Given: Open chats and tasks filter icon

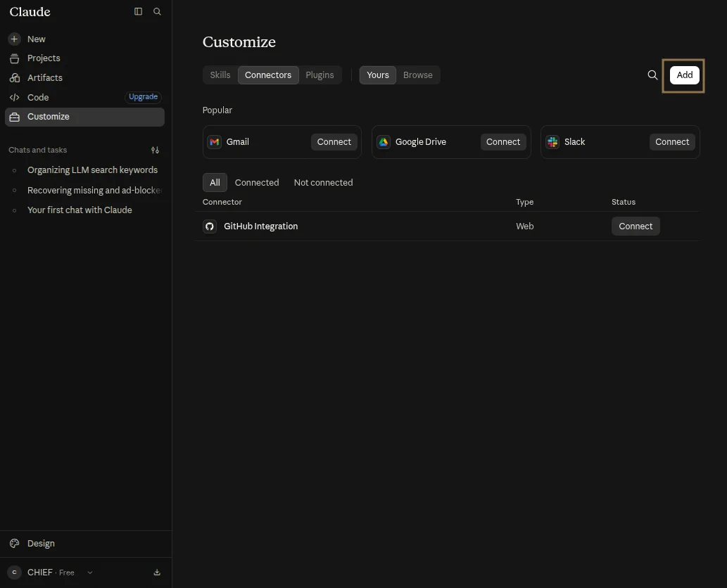Looking at the screenshot, I should point(155,150).
